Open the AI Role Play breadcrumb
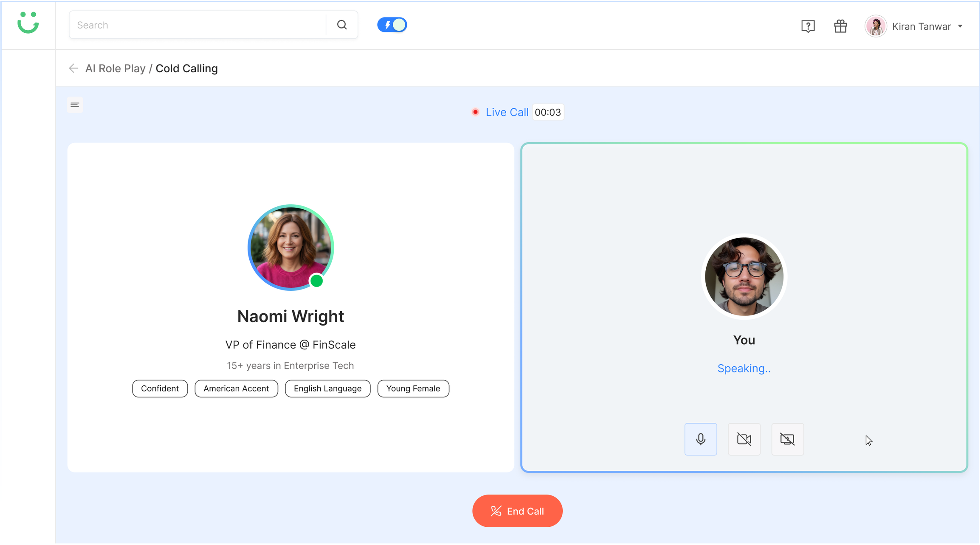This screenshot has height=545, width=980. coord(115,68)
